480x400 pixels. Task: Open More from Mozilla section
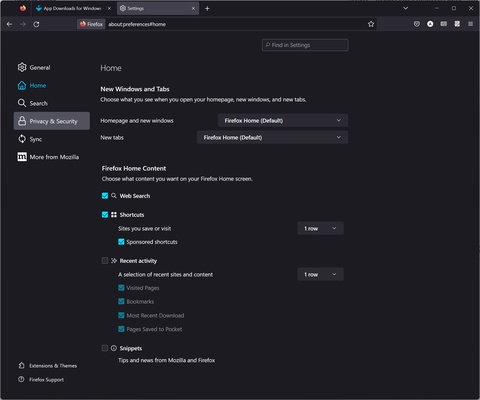click(x=51, y=157)
